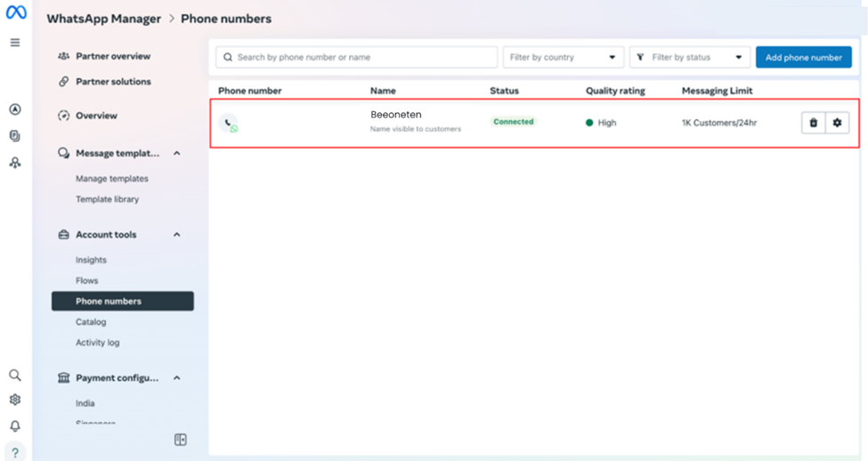Open the hamburger menu icon

pyautogui.click(x=15, y=42)
